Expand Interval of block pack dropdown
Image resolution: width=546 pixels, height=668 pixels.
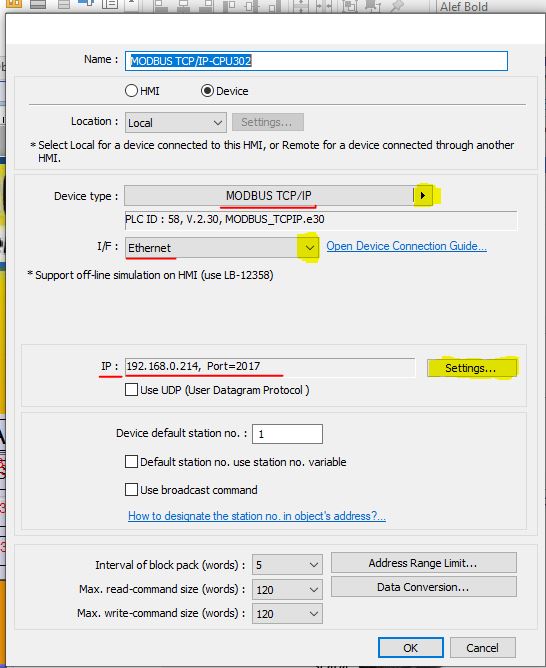(287, 565)
